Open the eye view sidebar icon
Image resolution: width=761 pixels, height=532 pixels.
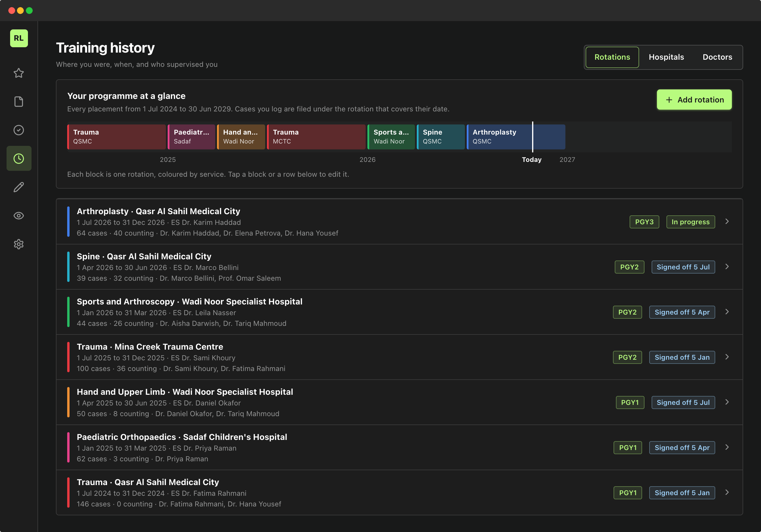(x=19, y=215)
